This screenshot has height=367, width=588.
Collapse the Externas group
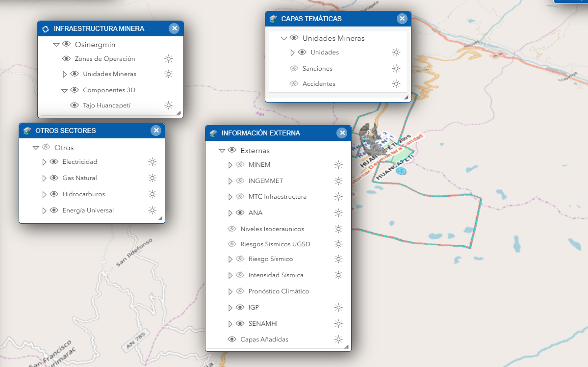click(x=222, y=151)
